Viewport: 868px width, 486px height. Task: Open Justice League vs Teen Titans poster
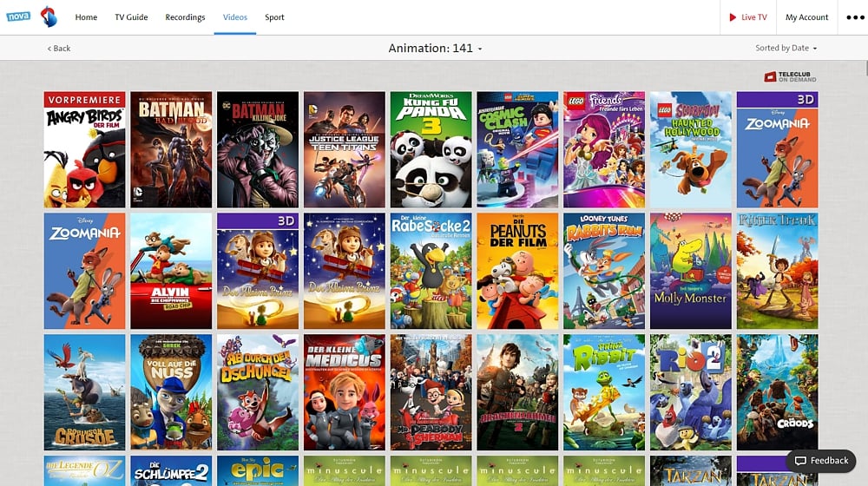[345, 149]
